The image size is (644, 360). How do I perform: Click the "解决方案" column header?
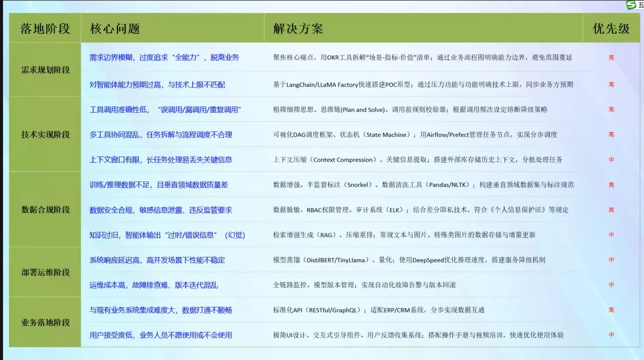(297, 28)
